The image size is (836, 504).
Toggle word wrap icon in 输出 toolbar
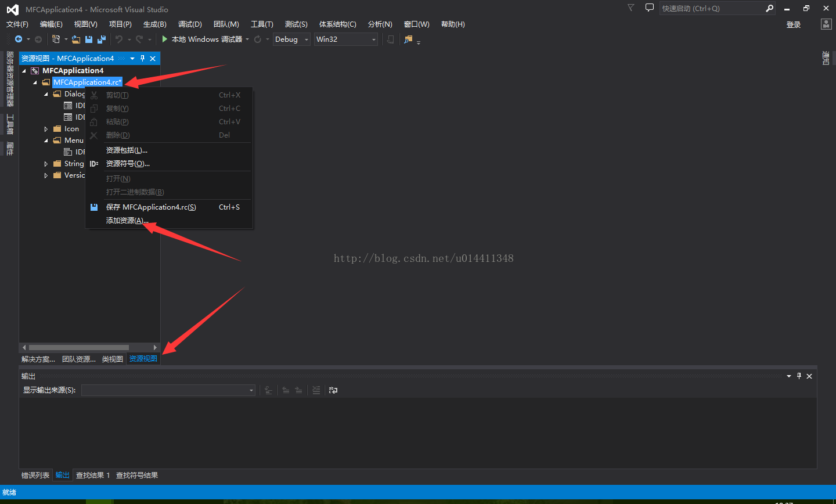333,390
